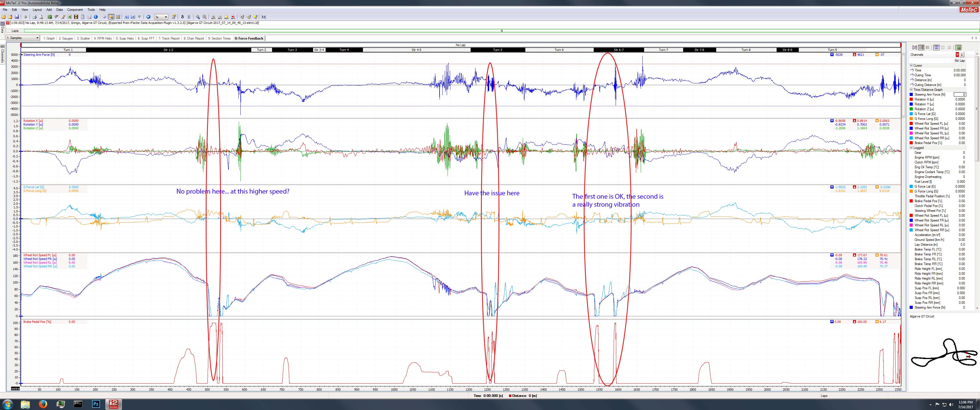Open Photoshop from the taskbar

[96, 404]
